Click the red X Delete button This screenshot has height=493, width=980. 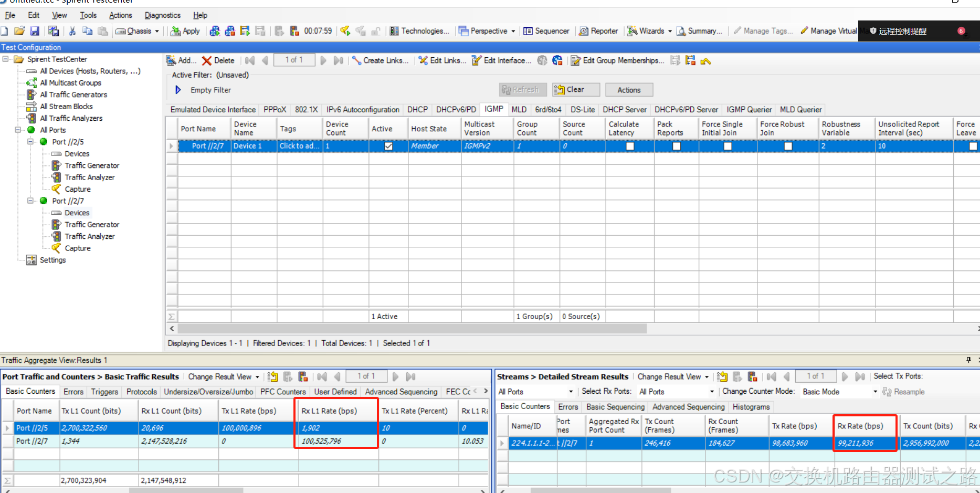pos(218,60)
